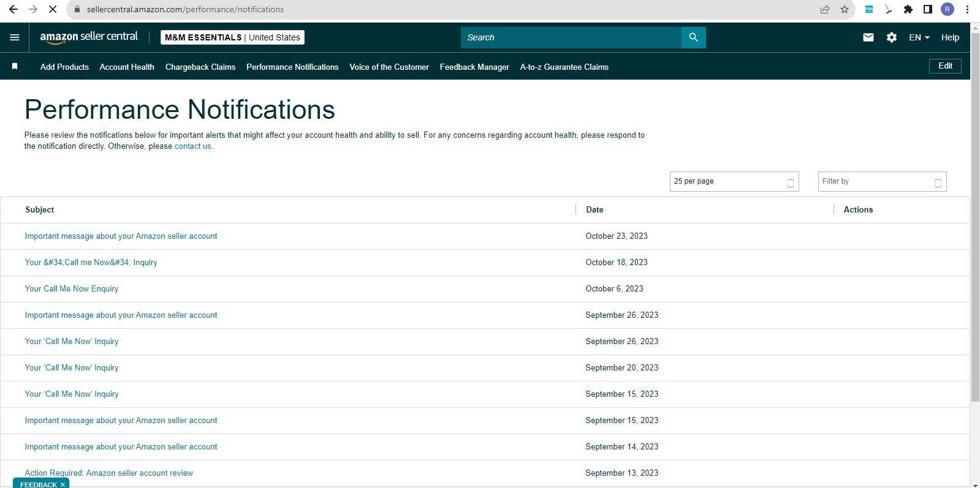Click the Date column header

coord(594,210)
